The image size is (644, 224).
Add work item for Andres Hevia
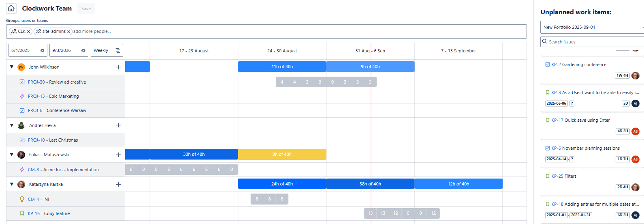click(x=118, y=125)
